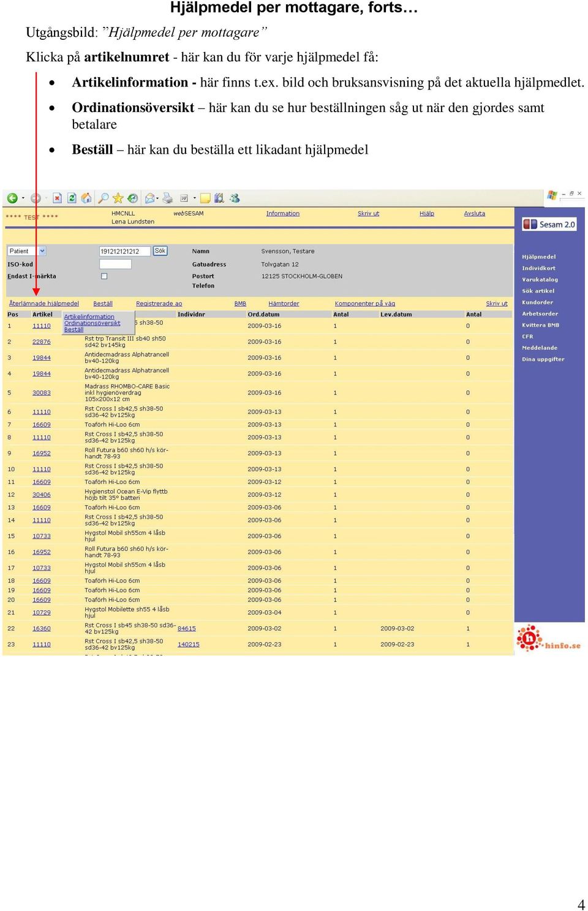This screenshot has width=588, height=911.
Task: Open browser History icon in toolbar
Action: (x=132, y=198)
